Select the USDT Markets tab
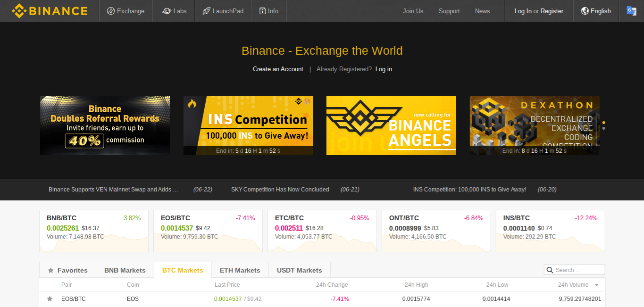The height and width of the screenshot is (307, 644). pyautogui.click(x=299, y=270)
